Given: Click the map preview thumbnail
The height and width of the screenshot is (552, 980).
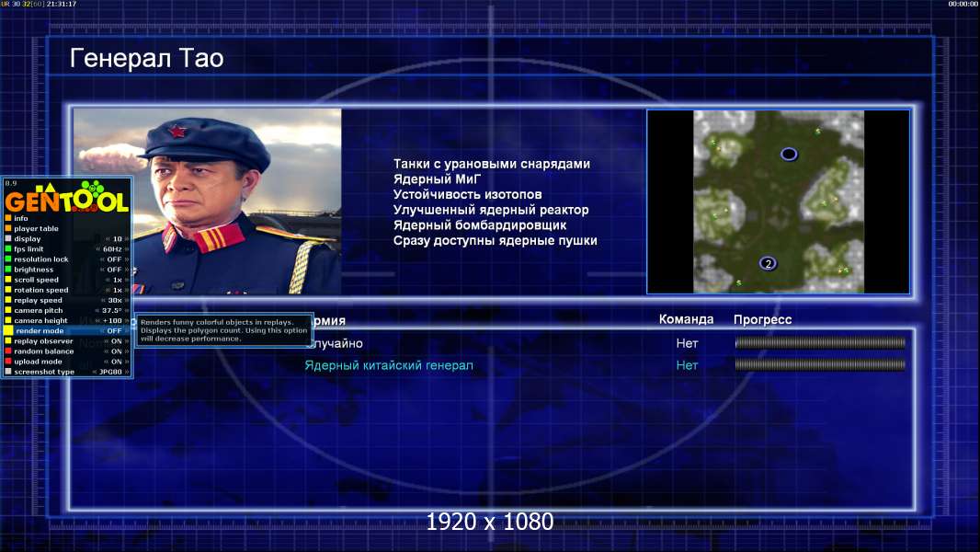Looking at the screenshot, I should (778, 201).
